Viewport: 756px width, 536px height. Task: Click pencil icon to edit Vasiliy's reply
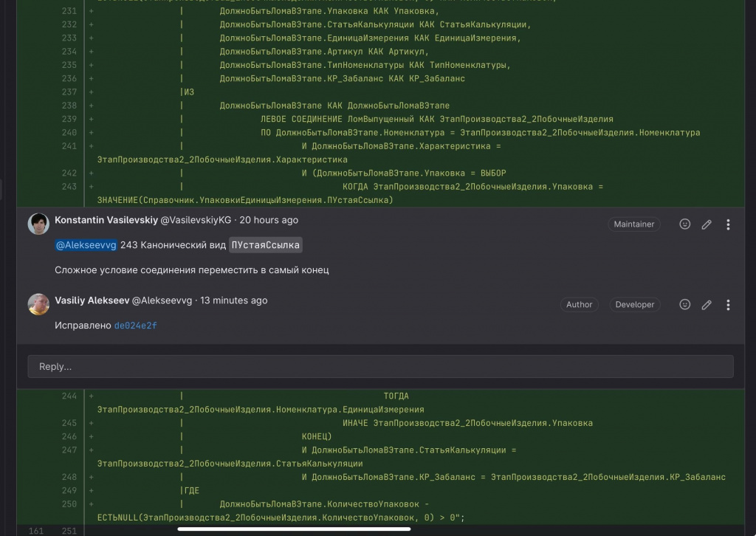707,304
